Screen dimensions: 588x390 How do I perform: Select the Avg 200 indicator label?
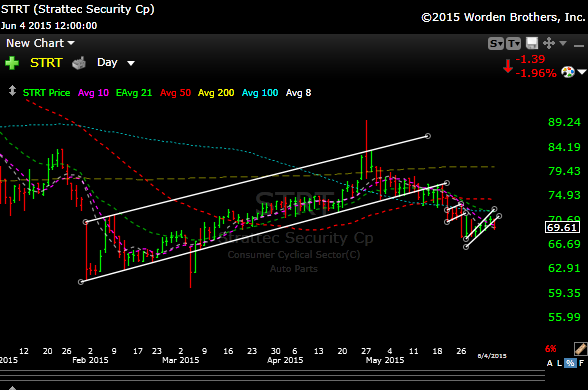pos(216,93)
